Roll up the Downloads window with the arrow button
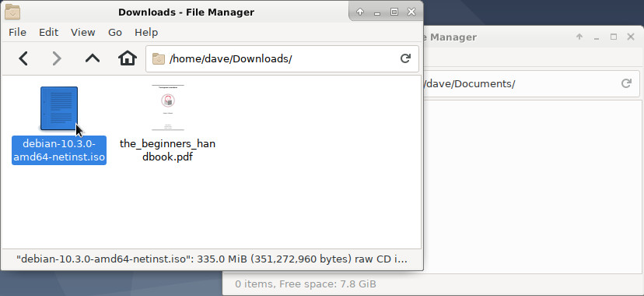 tap(360, 12)
